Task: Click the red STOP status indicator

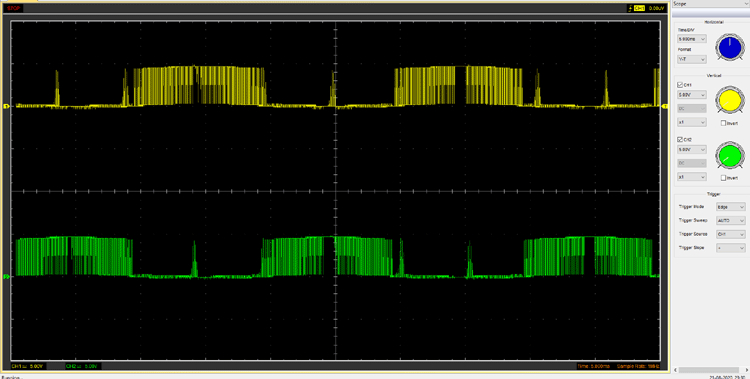Action: pyautogui.click(x=13, y=8)
